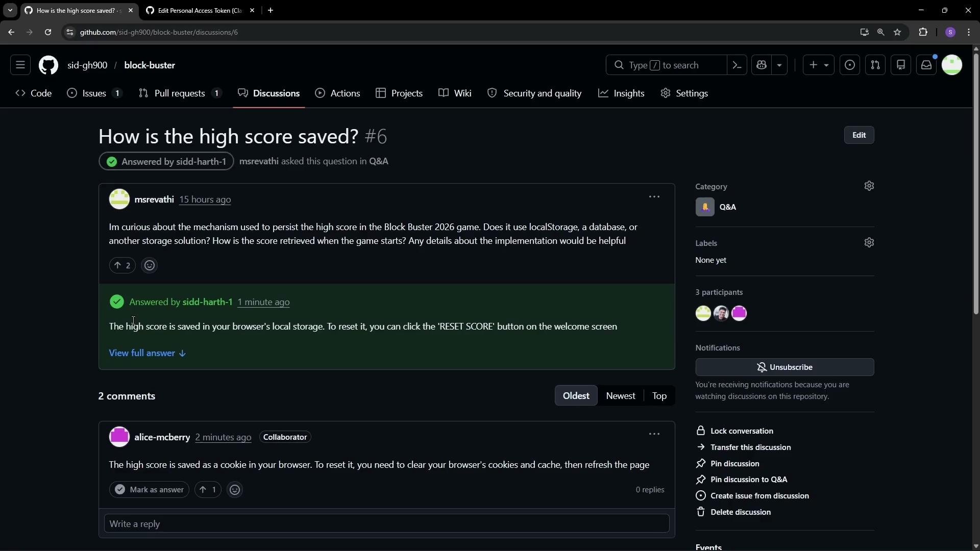Expand the create new plus dropdown

(x=819, y=65)
